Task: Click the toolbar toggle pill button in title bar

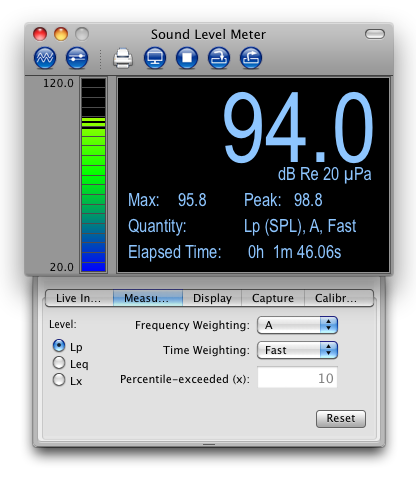Action: click(375, 34)
